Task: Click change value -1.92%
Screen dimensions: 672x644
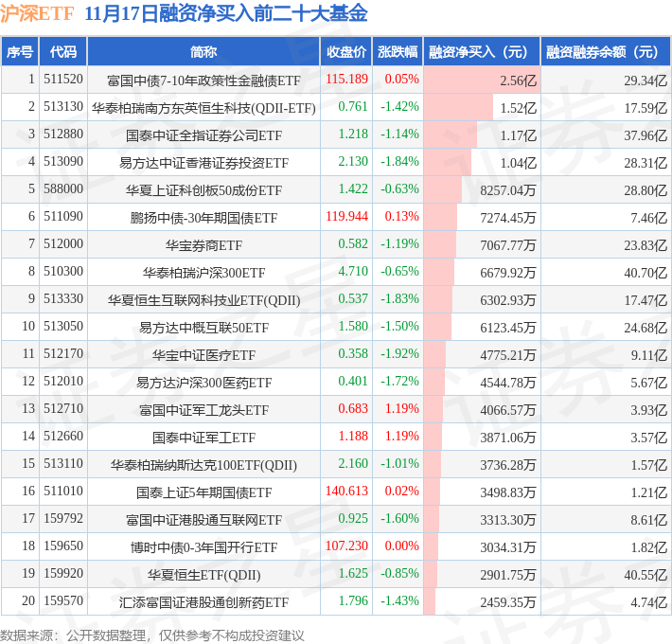Action: click(x=399, y=354)
